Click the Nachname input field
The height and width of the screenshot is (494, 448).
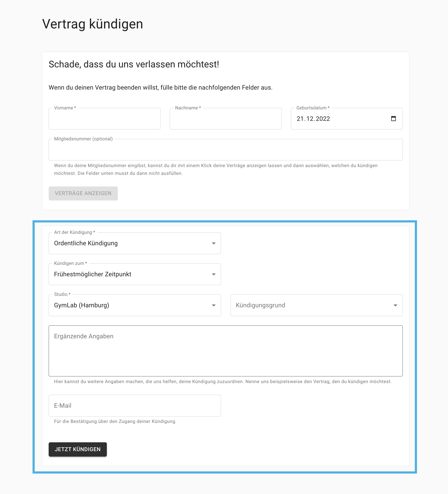(226, 119)
